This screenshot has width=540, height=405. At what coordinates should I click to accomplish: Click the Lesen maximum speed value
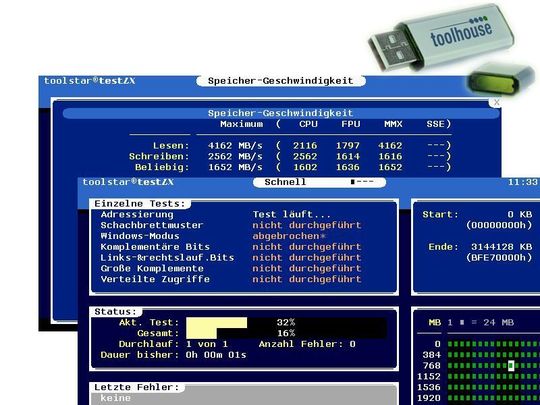pyautogui.click(x=235, y=146)
